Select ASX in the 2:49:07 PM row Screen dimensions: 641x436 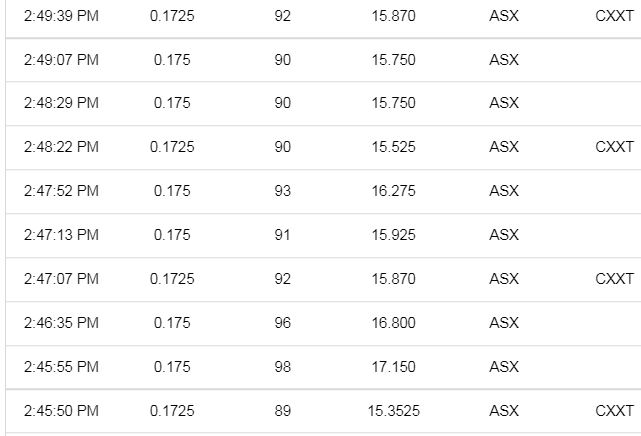(504, 60)
